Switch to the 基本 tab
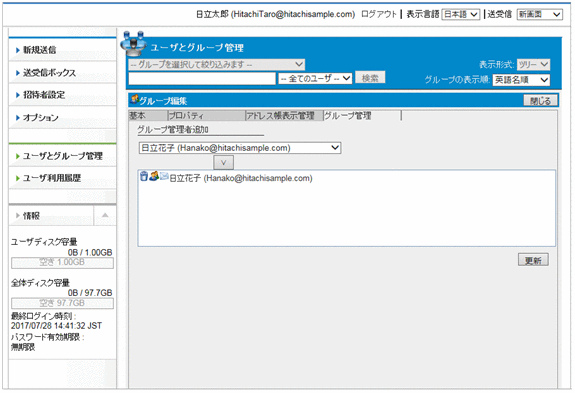Viewport: 575px width, 393px height. [x=148, y=115]
